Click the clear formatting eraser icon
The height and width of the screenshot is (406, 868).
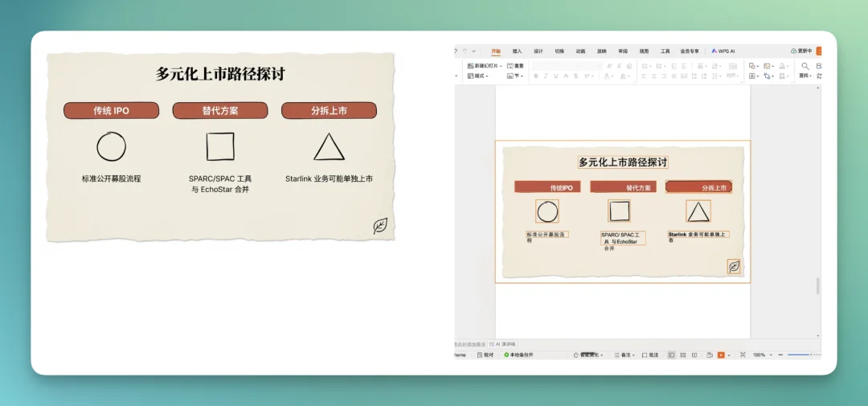[629, 66]
